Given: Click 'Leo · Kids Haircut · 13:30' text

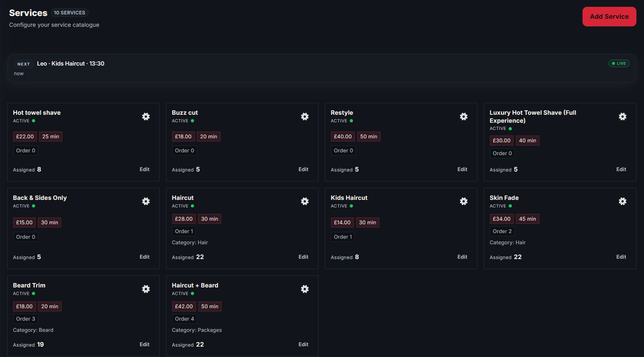Looking at the screenshot, I should (x=71, y=64).
